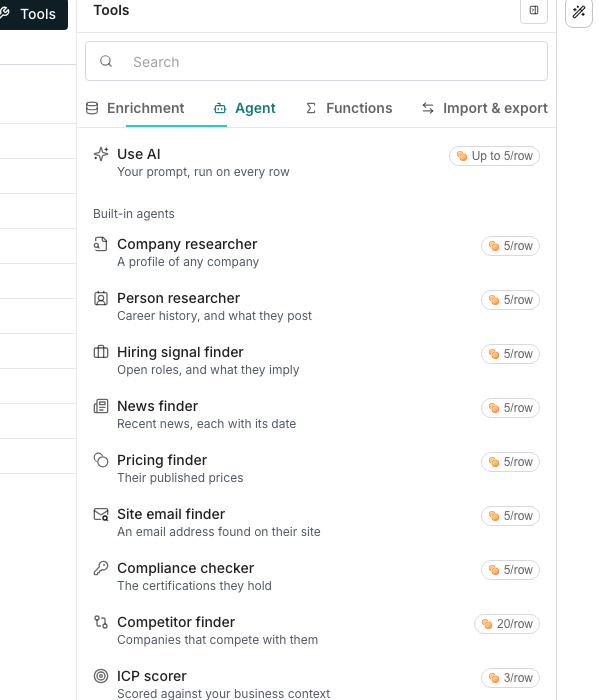This screenshot has height=700, width=600.
Task: Click Pricing finder's 5/row credit badge
Action: click(x=510, y=462)
